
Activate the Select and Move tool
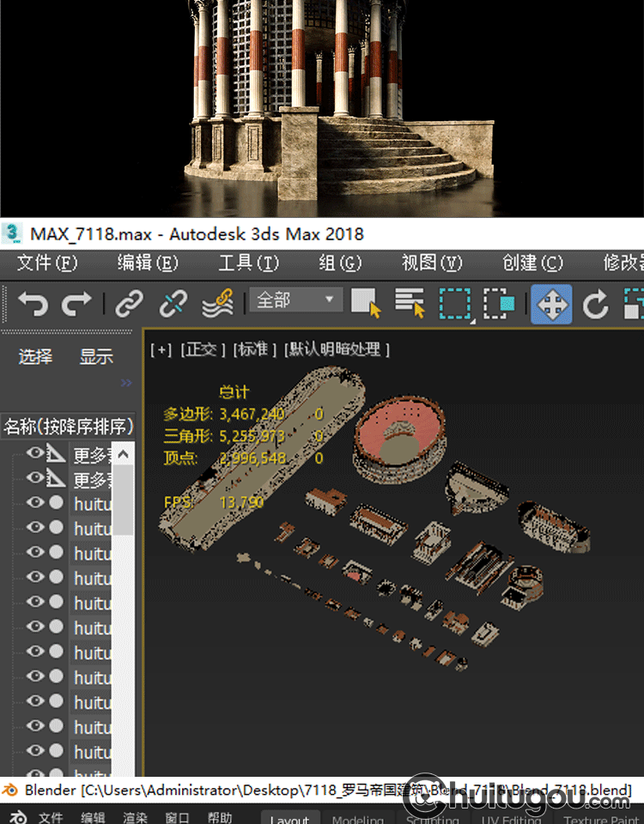click(x=551, y=304)
